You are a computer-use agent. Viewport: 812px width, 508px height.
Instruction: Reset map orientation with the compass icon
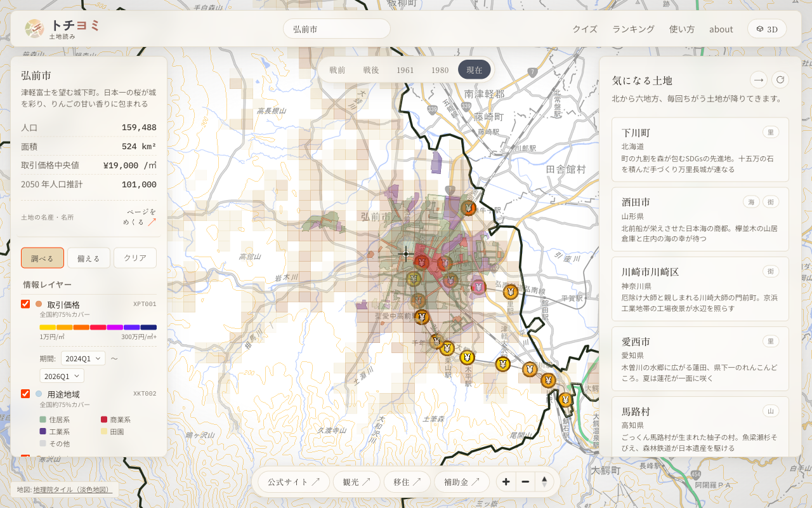coord(544,482)
